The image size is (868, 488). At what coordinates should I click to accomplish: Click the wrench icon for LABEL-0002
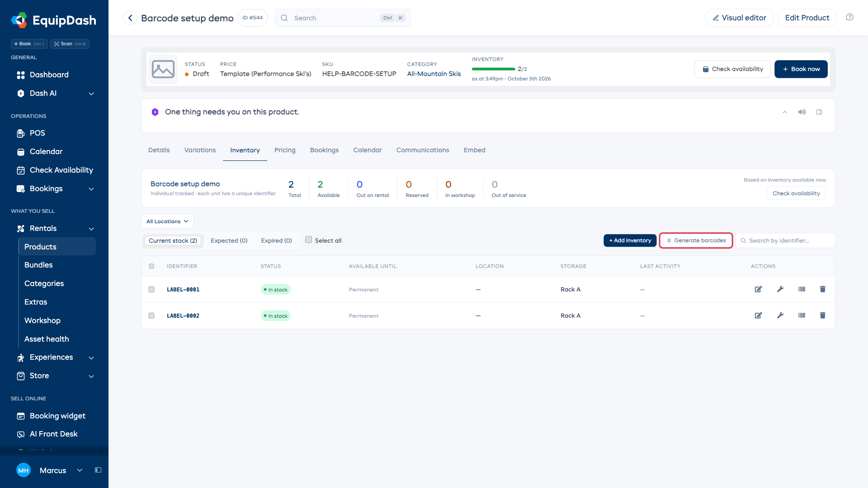pos(780,315)
